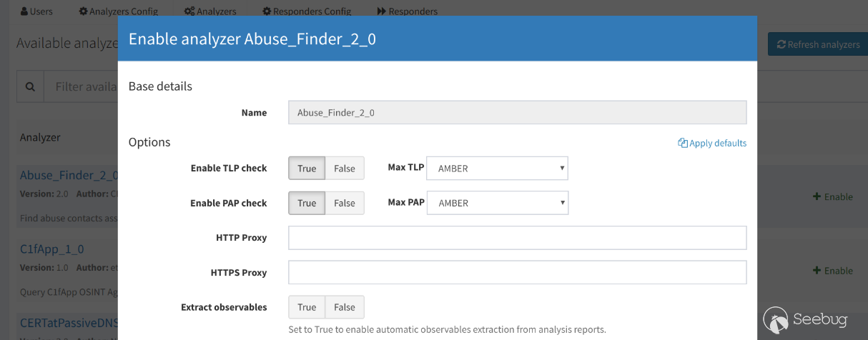Click the Responders fast-forward icon
Viewport: 868px width, 340px height.
[x=382, y=11]
